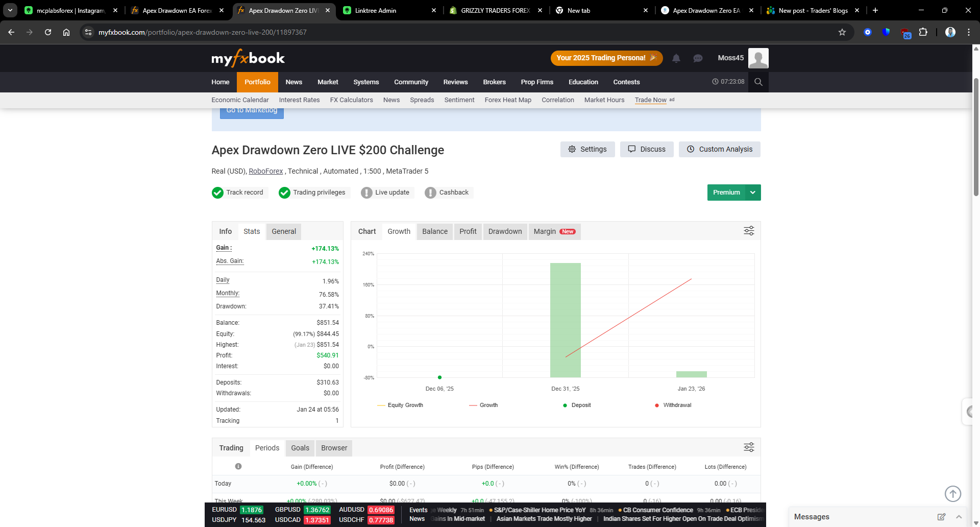Viewport: 980px width, 527px height.
Task: Open a new browser tab
Action: click(875, 10)
